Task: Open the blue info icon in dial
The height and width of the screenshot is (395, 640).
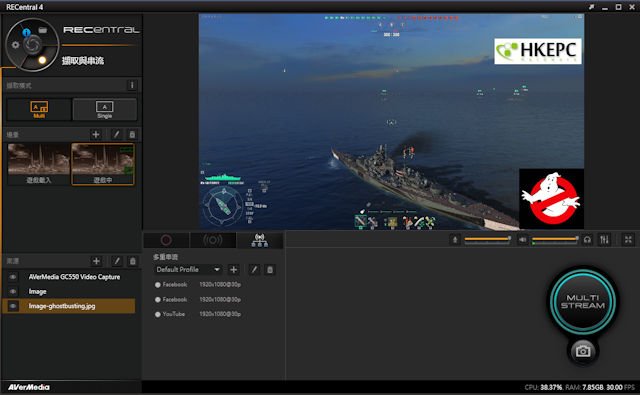Action: click(27, 32)
